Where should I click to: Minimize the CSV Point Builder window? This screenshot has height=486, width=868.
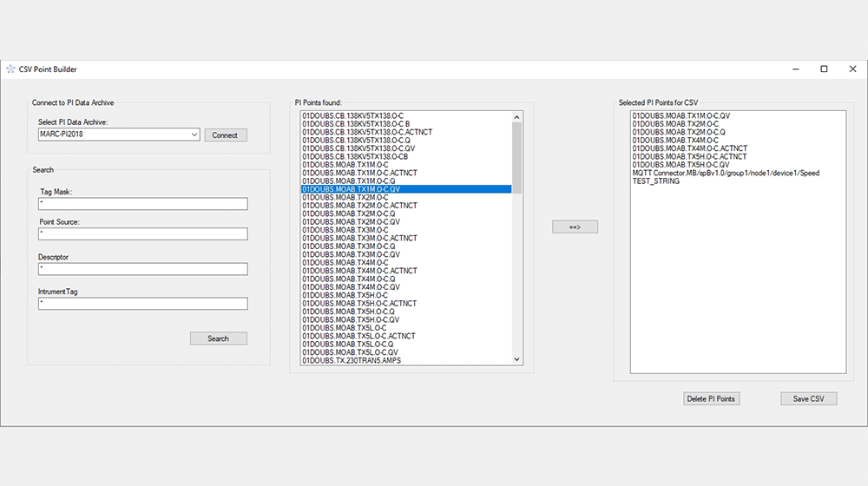pos(795,69)
